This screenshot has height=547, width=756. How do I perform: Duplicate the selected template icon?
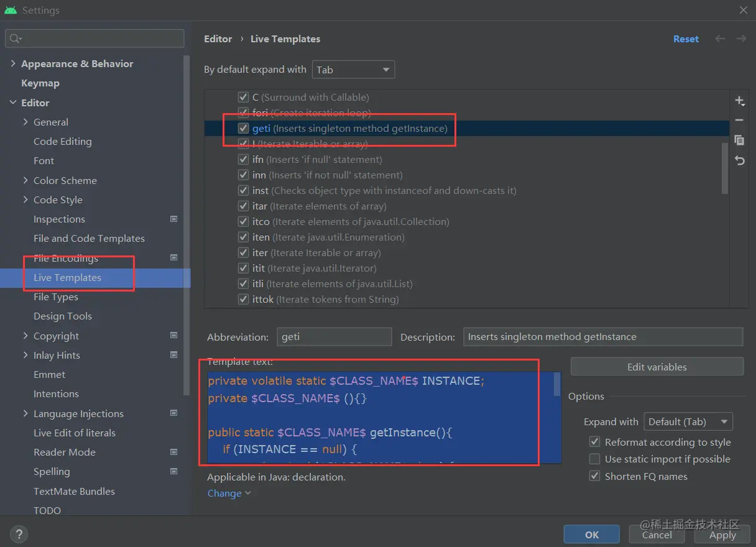click(739, 140)
